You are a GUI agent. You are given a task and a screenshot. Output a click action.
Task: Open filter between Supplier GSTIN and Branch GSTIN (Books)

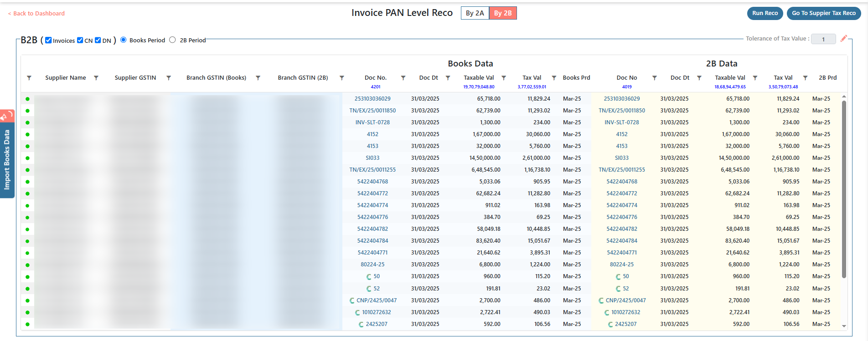click(x=169, y=78)
